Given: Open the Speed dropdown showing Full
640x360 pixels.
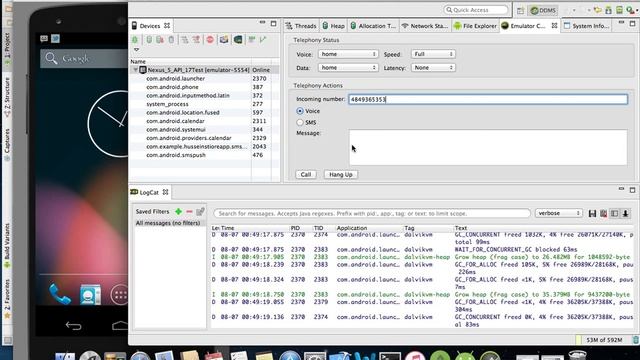Looking at the screenshot, I should click(433, 54).
